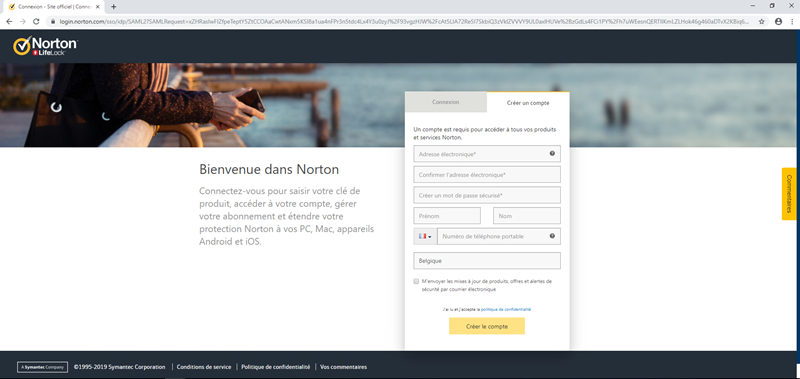Reload the page in browser toolbar
Screen dimensions: 800x379
click(36, 21)
